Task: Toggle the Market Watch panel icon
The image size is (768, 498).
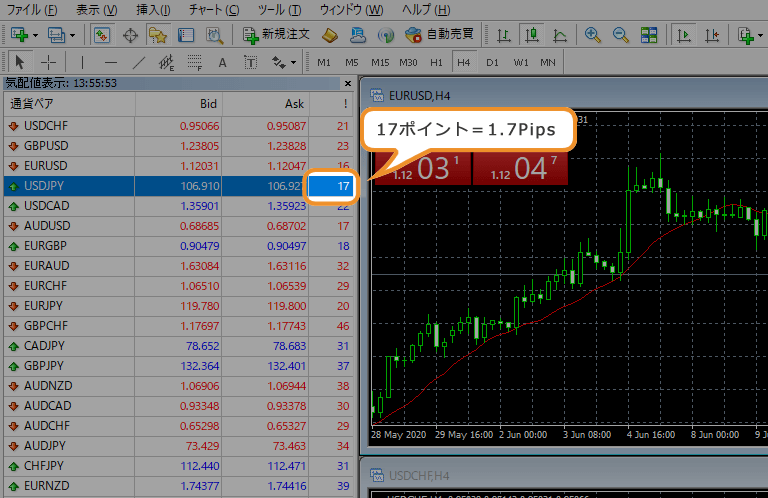Action: tap(102, 35)
